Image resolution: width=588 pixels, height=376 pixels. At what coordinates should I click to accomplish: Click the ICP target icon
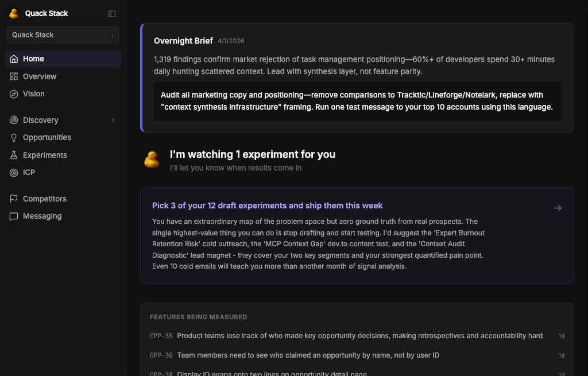coord(14,173)
